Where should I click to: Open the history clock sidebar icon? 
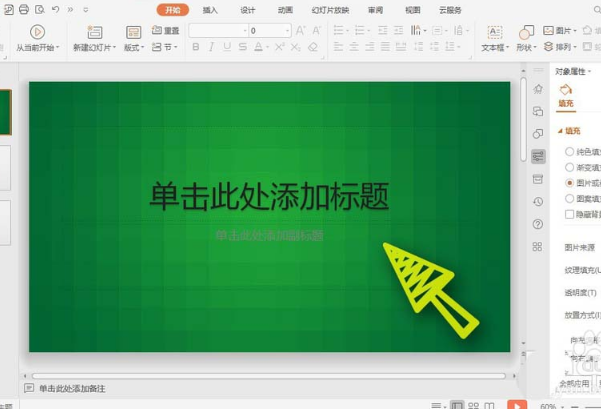(538, 202)
